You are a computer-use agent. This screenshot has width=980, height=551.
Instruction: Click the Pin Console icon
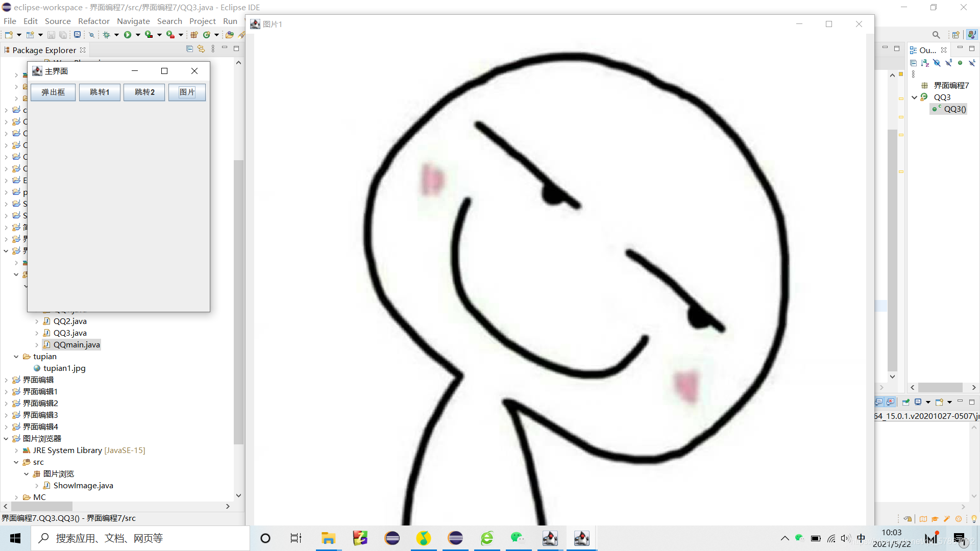click(x=905, y=402)
